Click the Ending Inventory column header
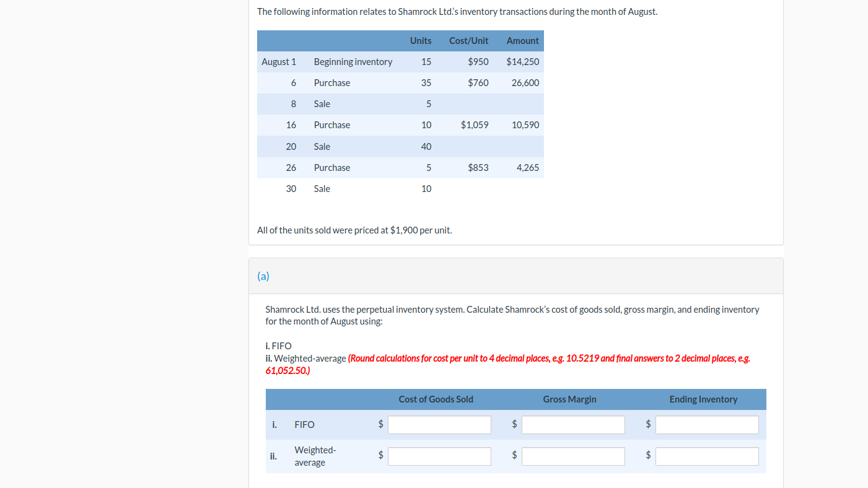 click(x=704, y=399)
